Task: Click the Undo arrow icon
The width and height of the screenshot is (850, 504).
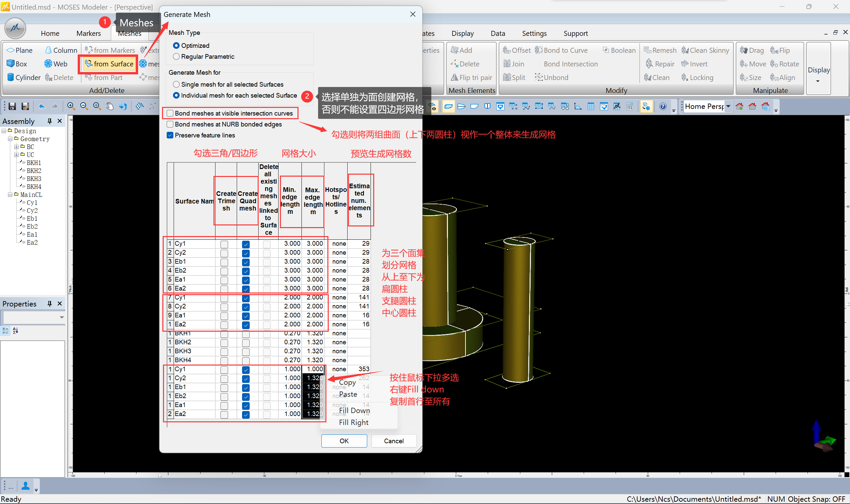Action: pyautogui.click(x=42, y=106)
